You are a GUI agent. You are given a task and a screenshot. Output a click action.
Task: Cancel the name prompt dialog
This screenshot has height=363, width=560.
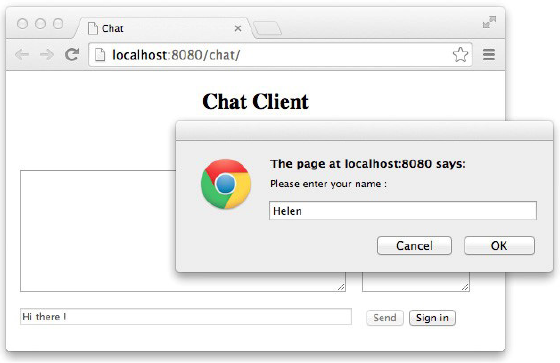tap(414, 245)
